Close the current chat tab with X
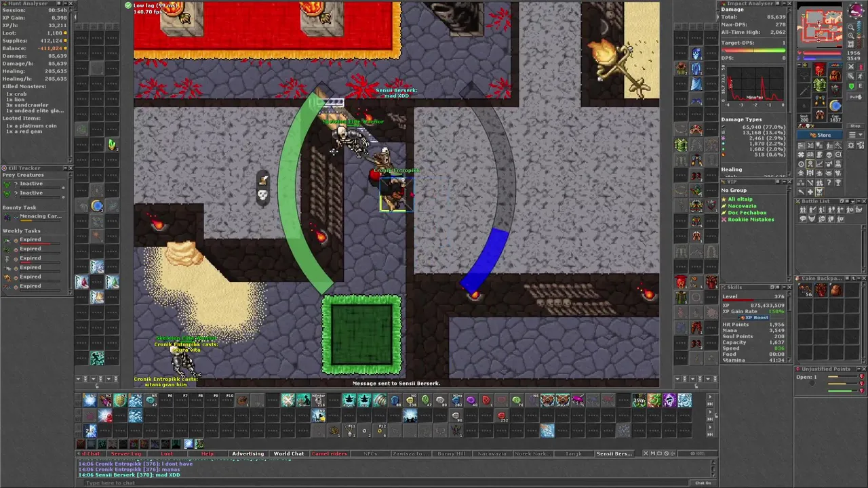This screenshot has width=868, height=488. [x=646, y=453]
